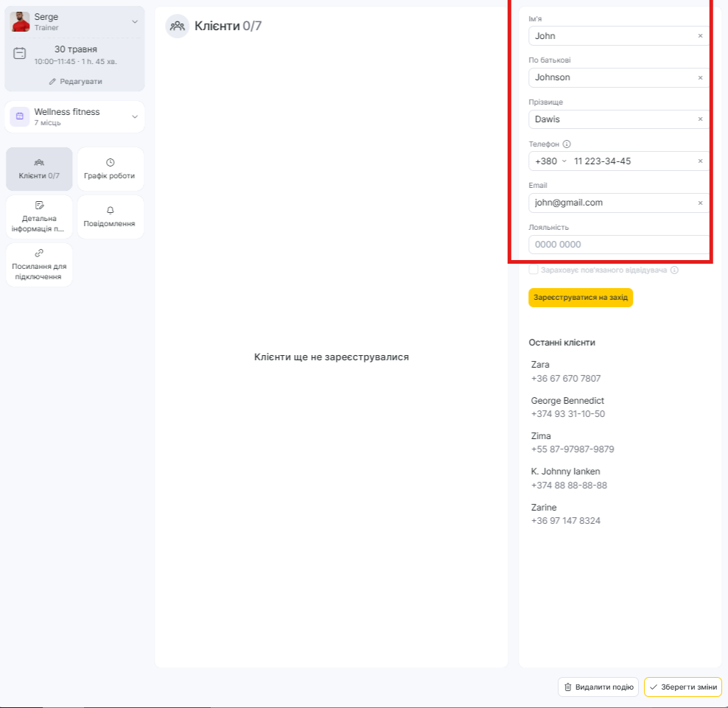Image resolution: width=728 pixels, height=708 pixels.
Task: Expand the Wellness fitness selector
Action: pyautogui.click(x=135, y=116)
